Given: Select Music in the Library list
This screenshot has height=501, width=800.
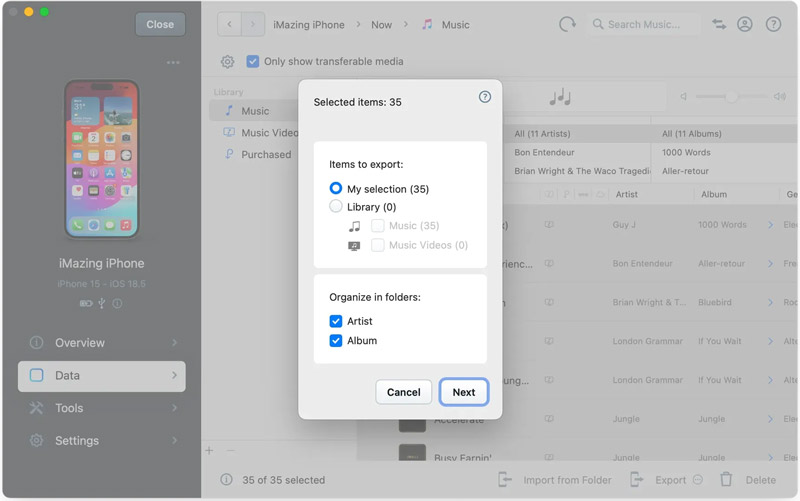Looking at the screenshot, I should pos(254,111).
